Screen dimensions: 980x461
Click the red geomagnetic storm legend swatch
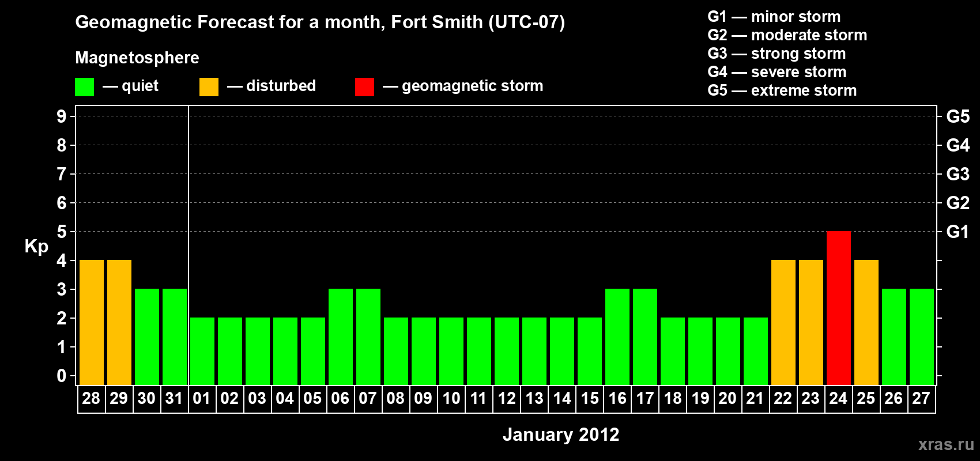[x=364, y=87]
